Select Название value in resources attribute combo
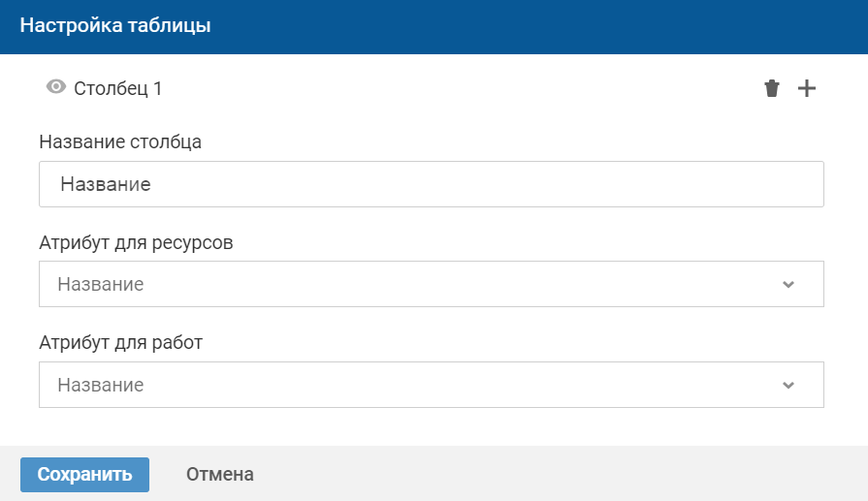The width and height of the screenshot is (868, 501). 101,284
